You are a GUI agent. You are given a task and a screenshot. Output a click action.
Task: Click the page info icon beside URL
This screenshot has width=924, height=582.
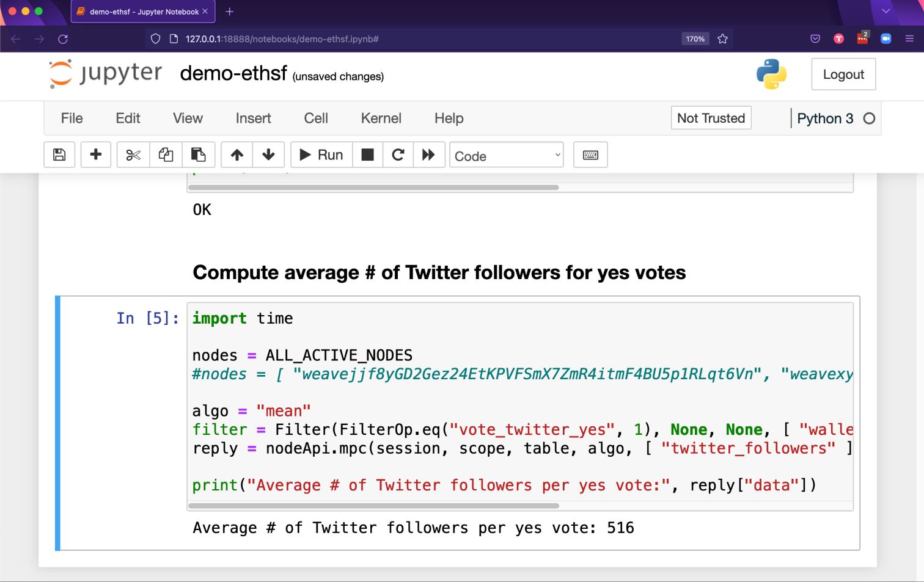click(174, 39)
